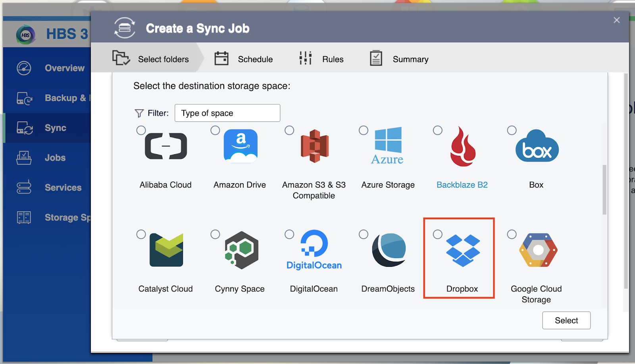Select the Box radio button

512,130
